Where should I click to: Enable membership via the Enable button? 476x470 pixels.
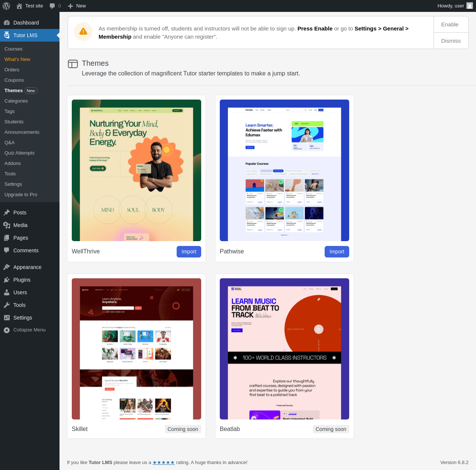pyautogui.click(x=451, y=25)
